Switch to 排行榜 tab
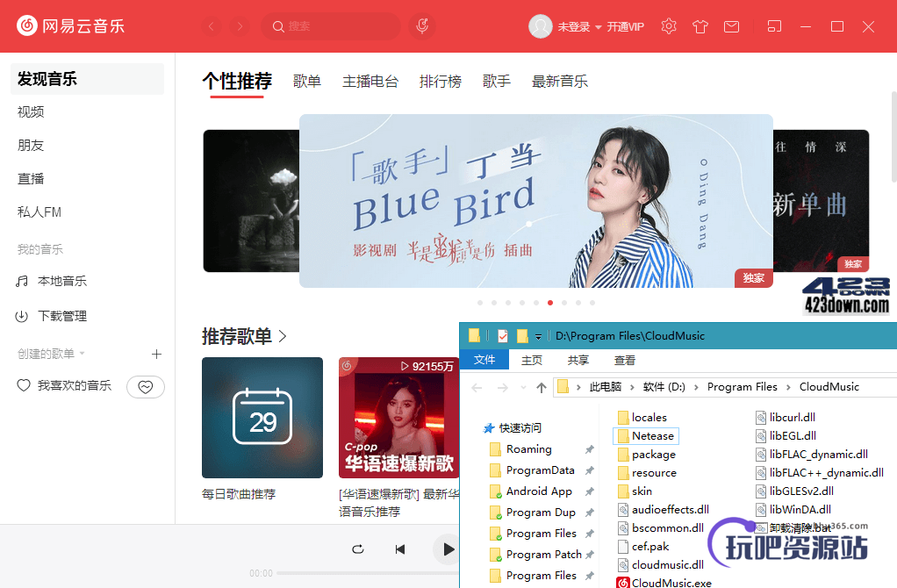897x588 pixels. 441,82
